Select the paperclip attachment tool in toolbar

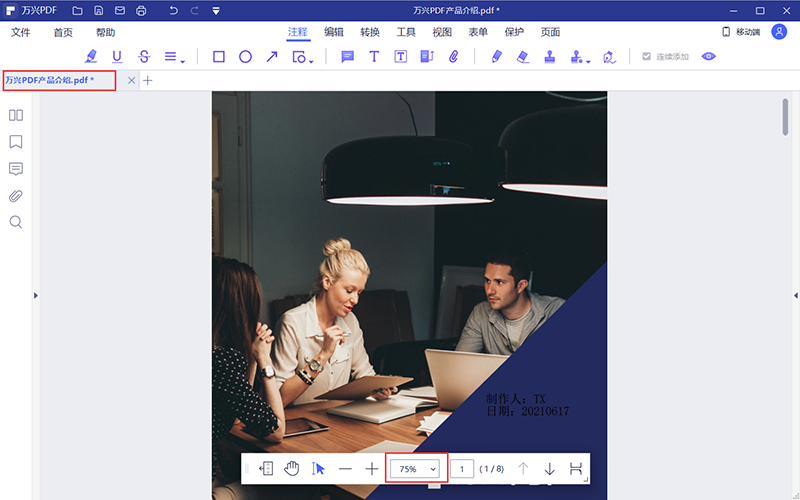pyautogui.click(x=453, y=57)
